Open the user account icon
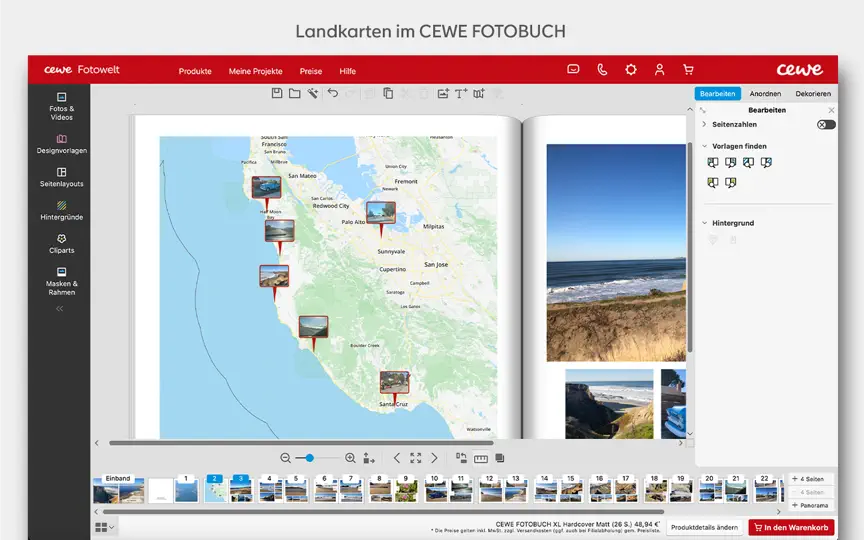Screen dimensions: 864x540 660,69
